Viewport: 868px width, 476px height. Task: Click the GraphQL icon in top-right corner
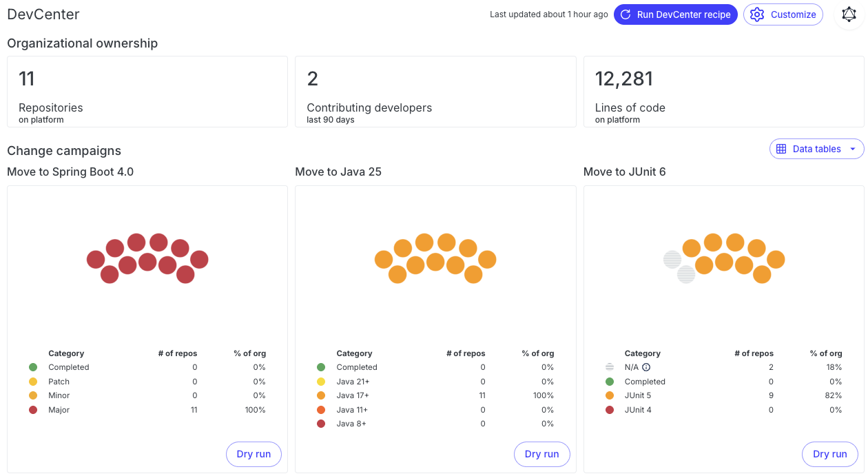[849, 14]
